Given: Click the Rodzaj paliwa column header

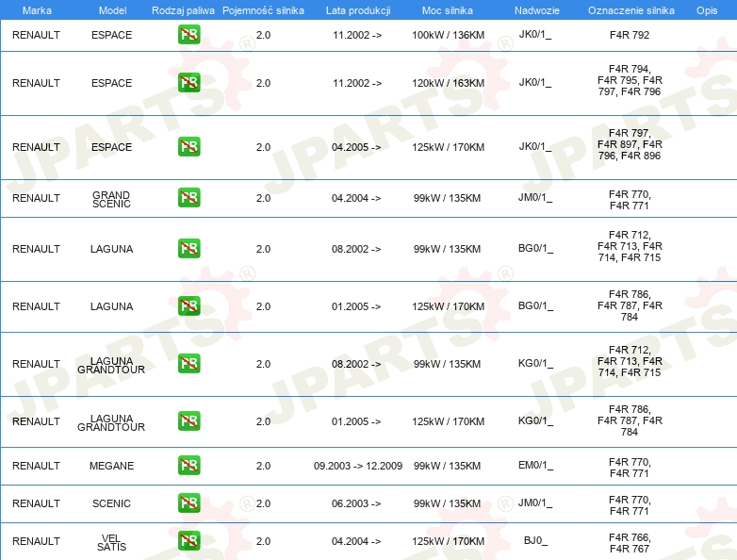Looking at the screenshot, I should coord(183,10).
